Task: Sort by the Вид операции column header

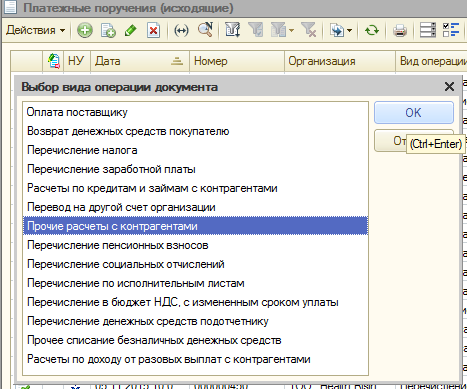Action: click(x=431, y=61)
